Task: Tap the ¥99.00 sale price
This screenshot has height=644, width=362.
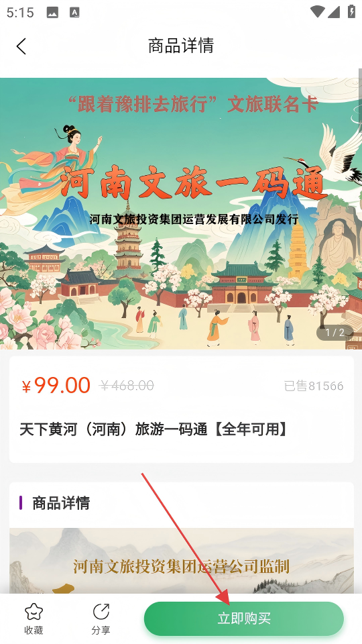Action: coord(56,386)
